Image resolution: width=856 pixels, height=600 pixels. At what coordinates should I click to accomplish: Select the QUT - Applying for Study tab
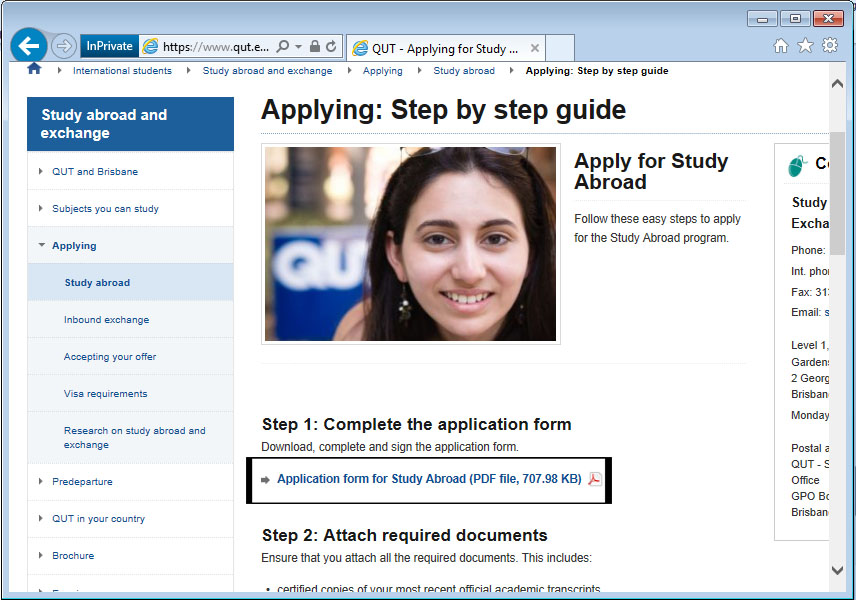(x=445, y=49)
